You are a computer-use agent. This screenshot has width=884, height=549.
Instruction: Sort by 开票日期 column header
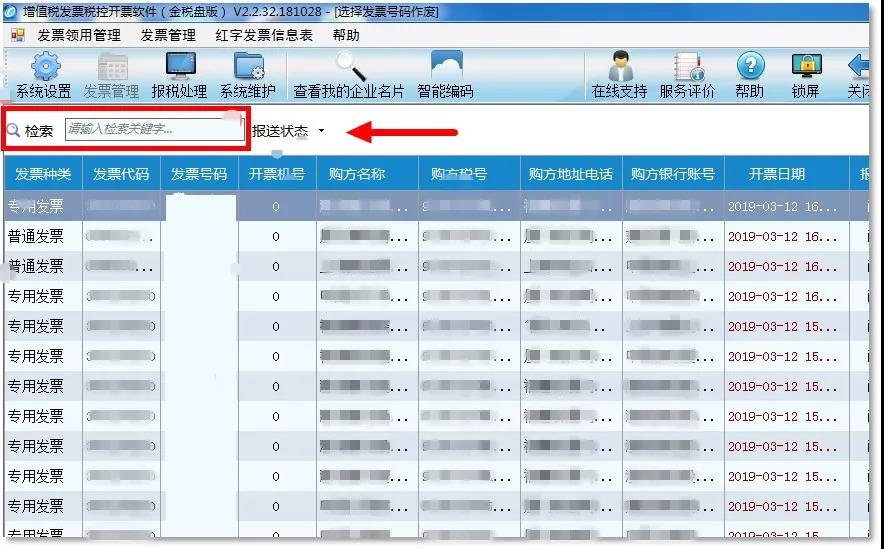click(776, 174)
